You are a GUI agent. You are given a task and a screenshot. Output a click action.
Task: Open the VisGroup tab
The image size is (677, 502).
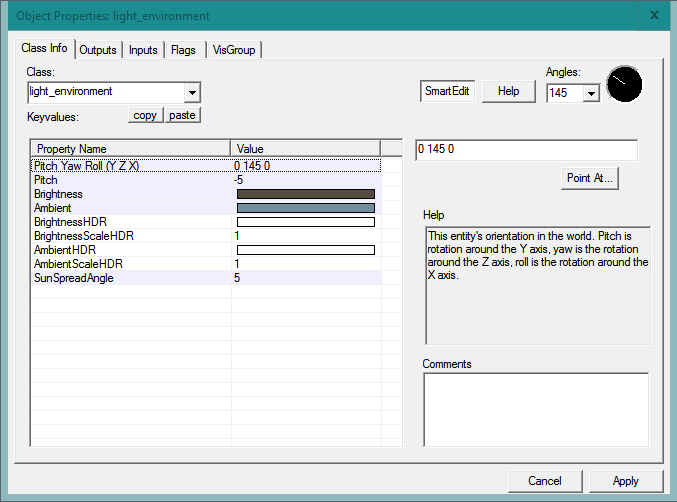pyautogui.click(x=234, y=50)
